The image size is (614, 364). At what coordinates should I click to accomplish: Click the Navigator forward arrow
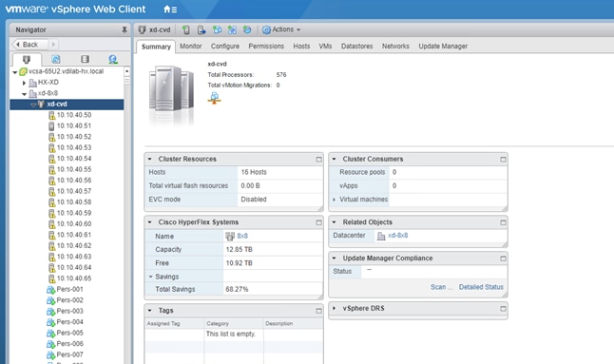point(53,45)
